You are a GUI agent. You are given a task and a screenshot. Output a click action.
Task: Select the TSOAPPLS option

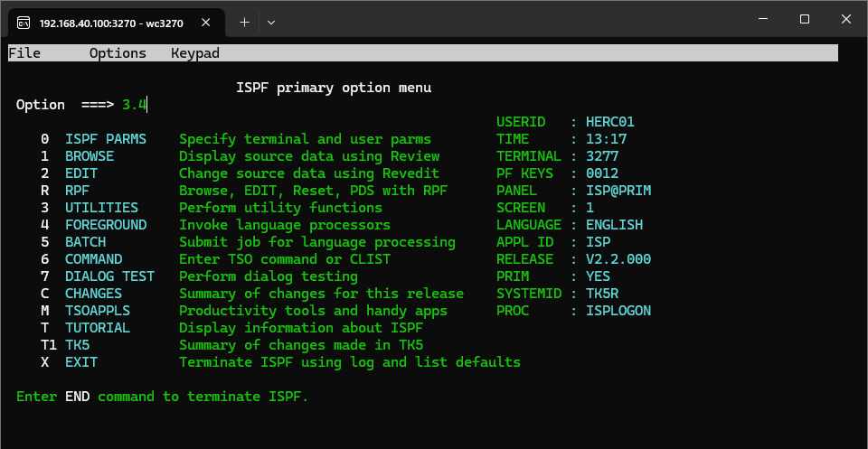point(98,311)
